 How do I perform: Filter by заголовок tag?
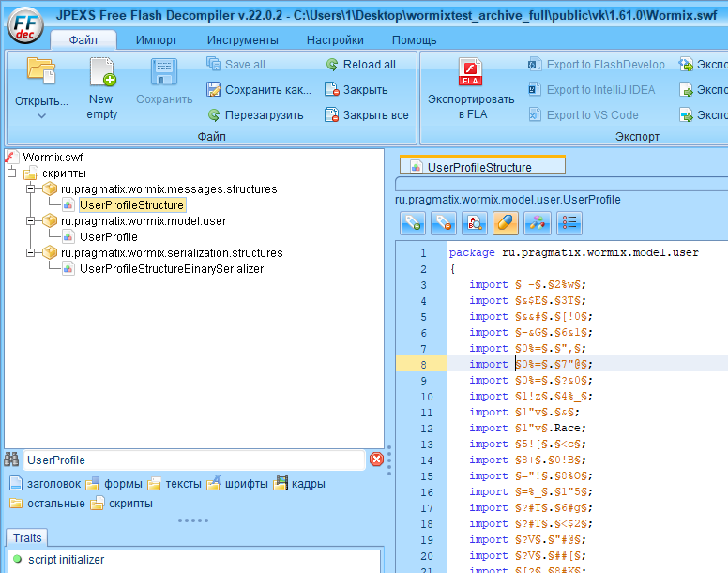(45, 484)
